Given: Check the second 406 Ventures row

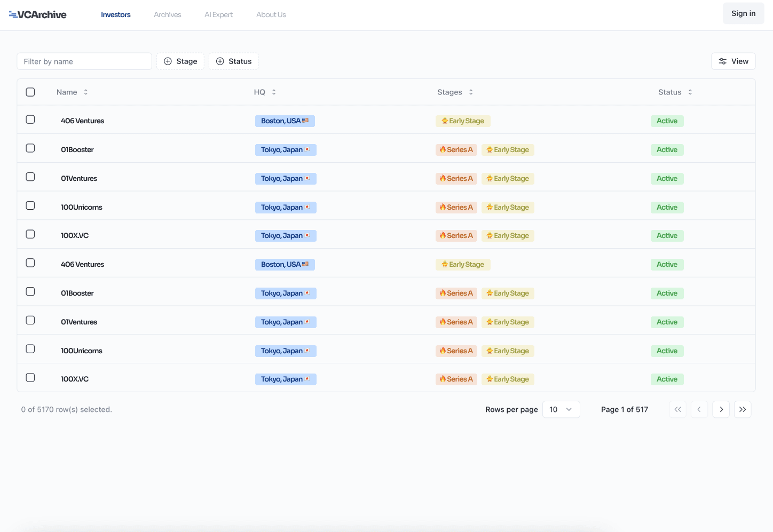Looking at the screenshot, I should [30, 263].
